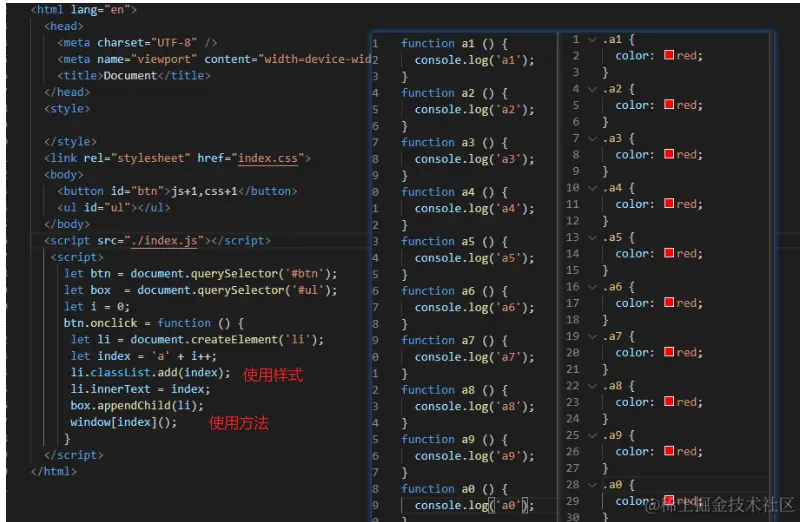Click the '.a8 {' selector text
Screen dimensions: 803x522
point(619,386)
